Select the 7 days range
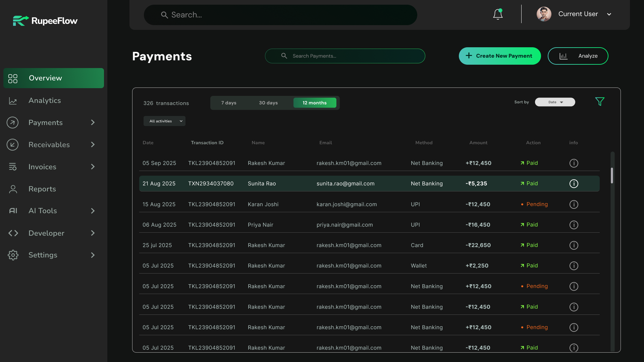 pos(229,103)
